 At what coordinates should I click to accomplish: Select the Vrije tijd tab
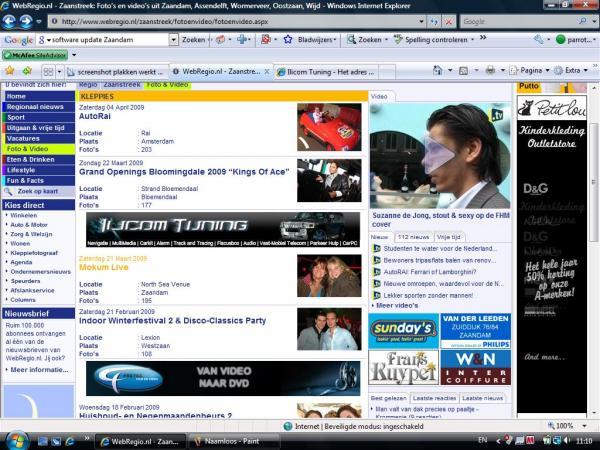pos(448,237)
